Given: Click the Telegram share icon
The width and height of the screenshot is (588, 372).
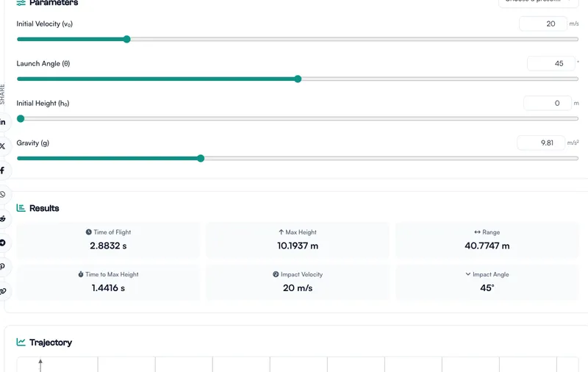Looking at the screenshot, I should (x=3, y=243).
